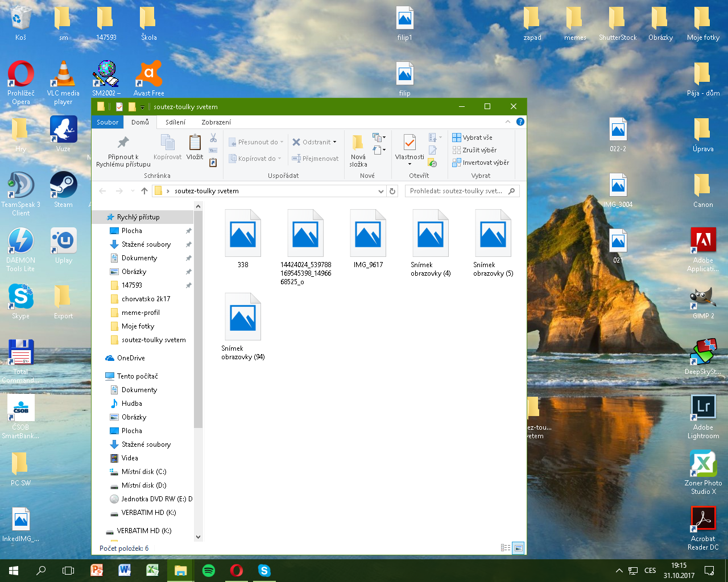
Task: Open the help question mark icon
Action: coord(520,122)
